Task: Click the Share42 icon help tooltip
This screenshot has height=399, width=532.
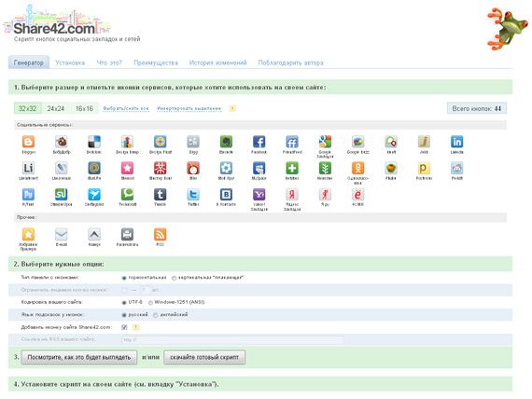Action: click(x=135, y=327)
